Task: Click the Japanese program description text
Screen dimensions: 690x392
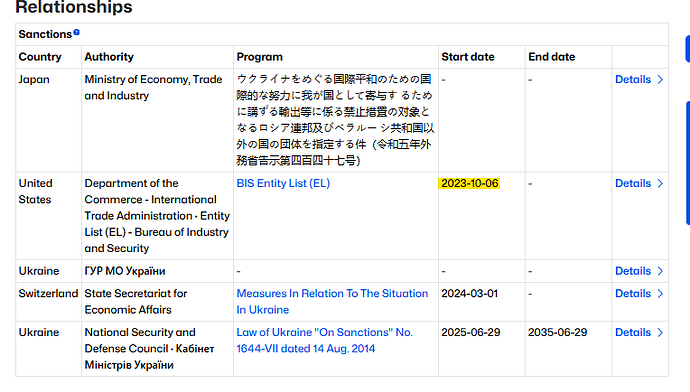Action: point(335,120)
